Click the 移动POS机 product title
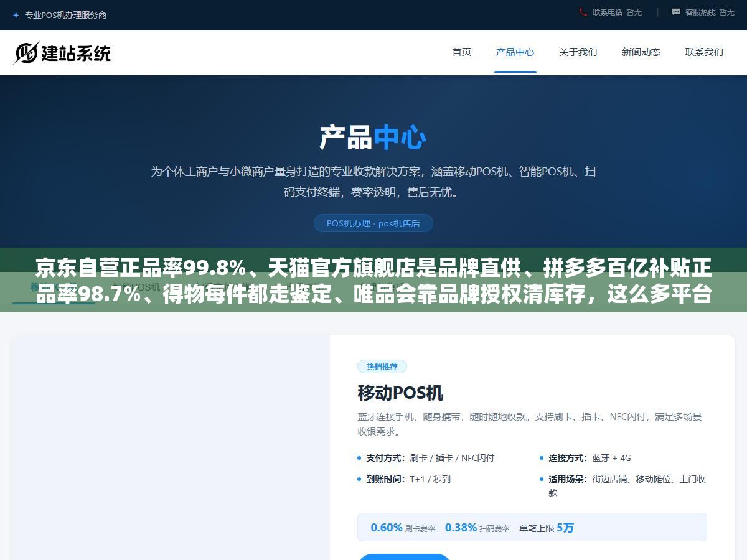Image resolution: width=747 pixels, height=560 pixels. pyautogui.click(x=400, y=393)
